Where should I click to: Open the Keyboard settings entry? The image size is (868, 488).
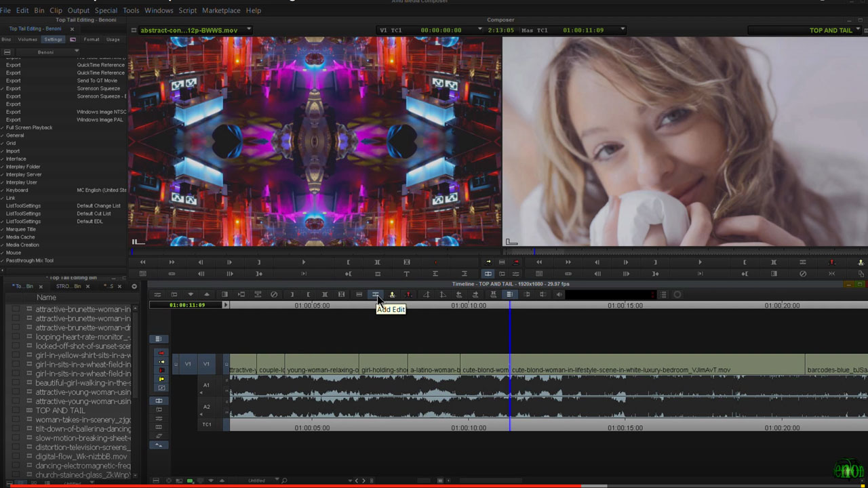pyautogui.click(x=18, y=190)
